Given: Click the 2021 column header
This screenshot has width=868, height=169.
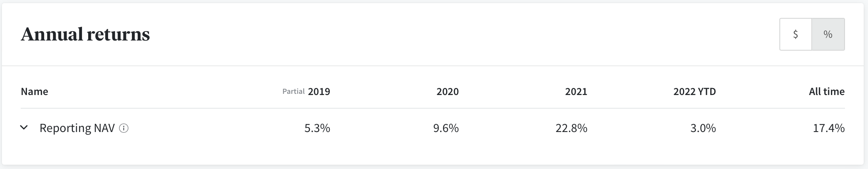Looking at the screenshot, I should 576,92.
